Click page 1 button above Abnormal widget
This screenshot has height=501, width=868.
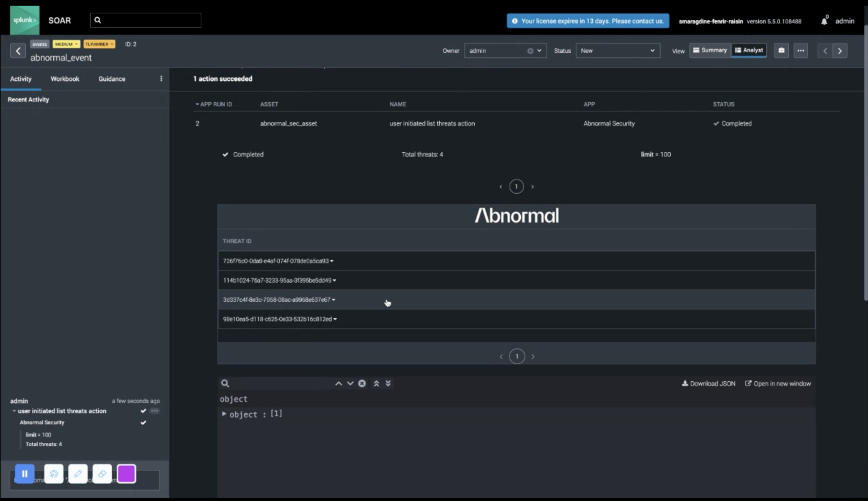[516, 187]
